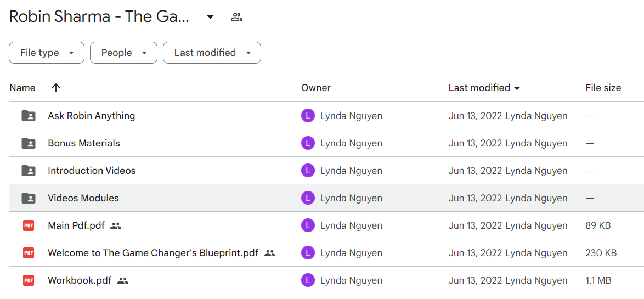
Task: Click owner avatar in Introduction Videos row
Action: point(308,171)
